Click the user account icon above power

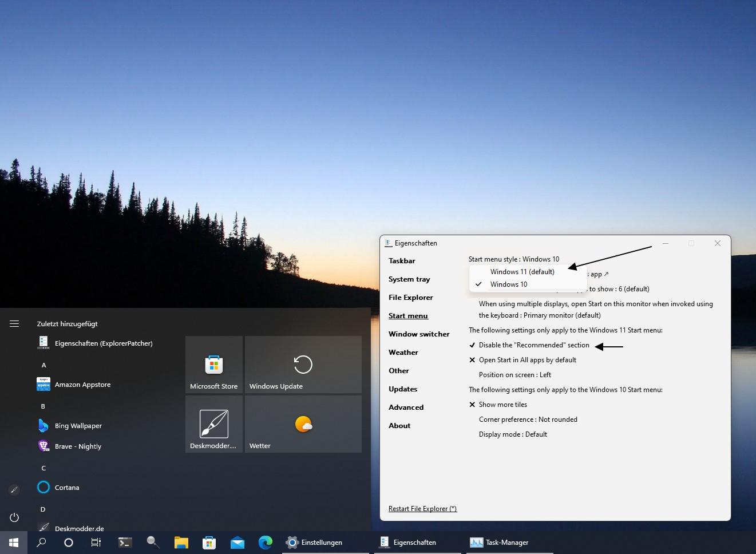click(14, 490)
